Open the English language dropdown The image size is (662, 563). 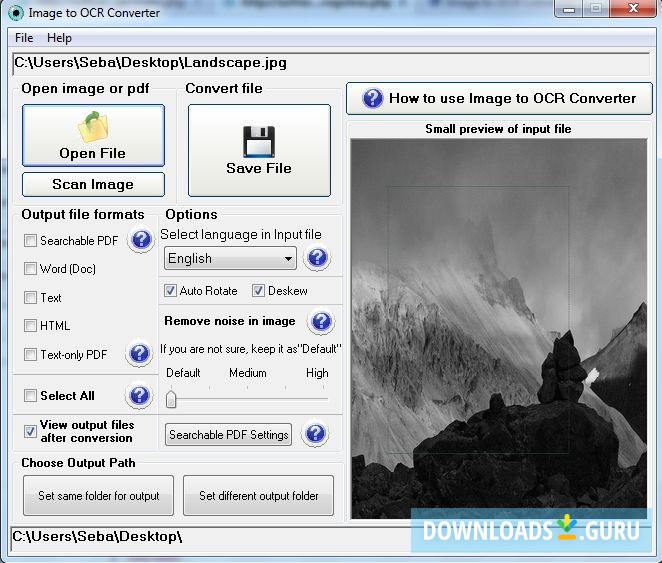pyautogui.click(x=230, y=258)
